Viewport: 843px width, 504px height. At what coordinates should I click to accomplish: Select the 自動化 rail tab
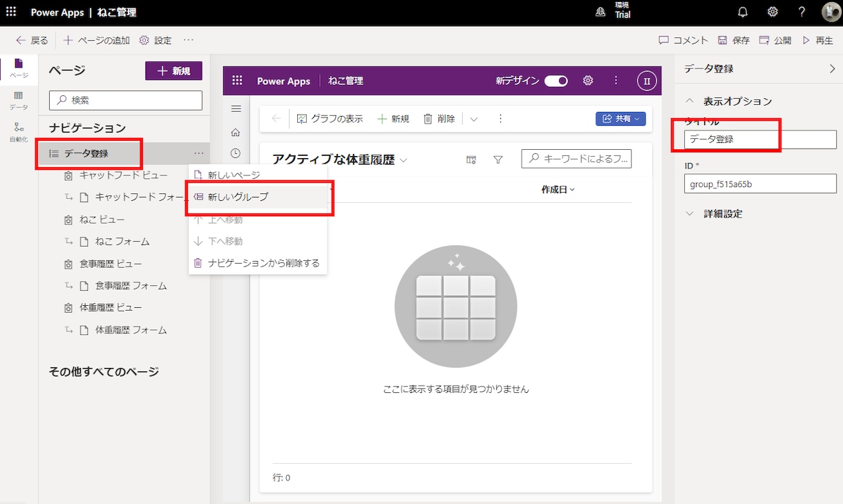coord(19,132)
